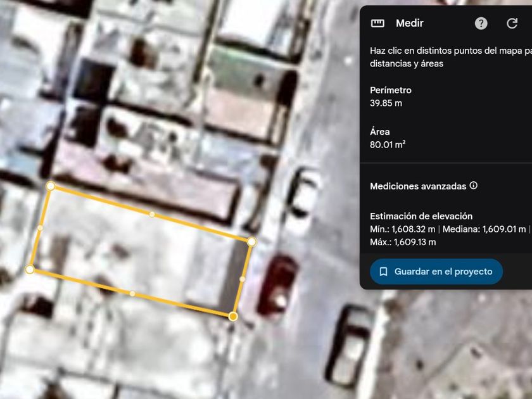Click the bookmark icon in the save button
The width and height of the screenshot is (532, 399).
point(383,272)
